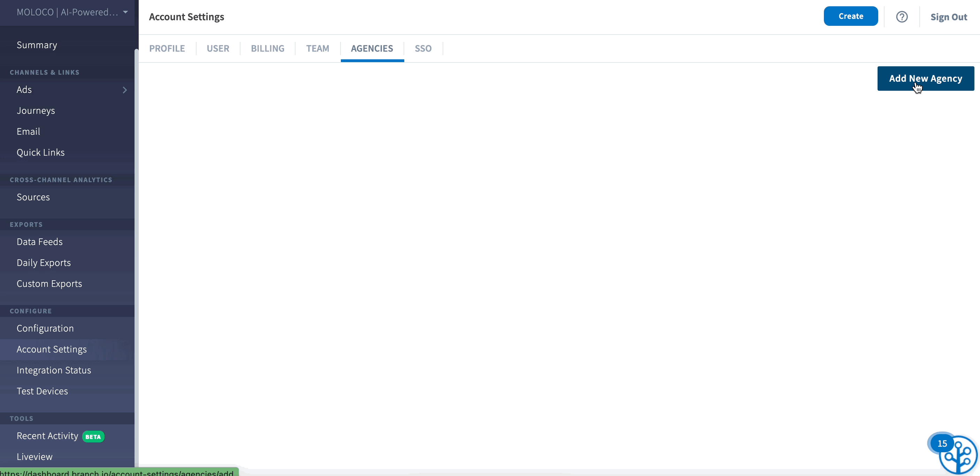Go to Data Feeds exports
This screenshot has width=980, height=476.
[40, 242]
